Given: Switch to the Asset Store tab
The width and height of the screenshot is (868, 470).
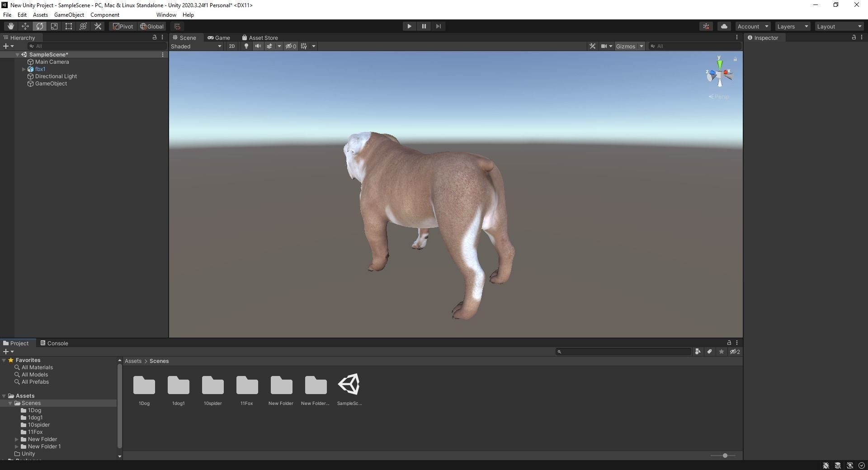Looking at the screenshot, I should 260,38.
